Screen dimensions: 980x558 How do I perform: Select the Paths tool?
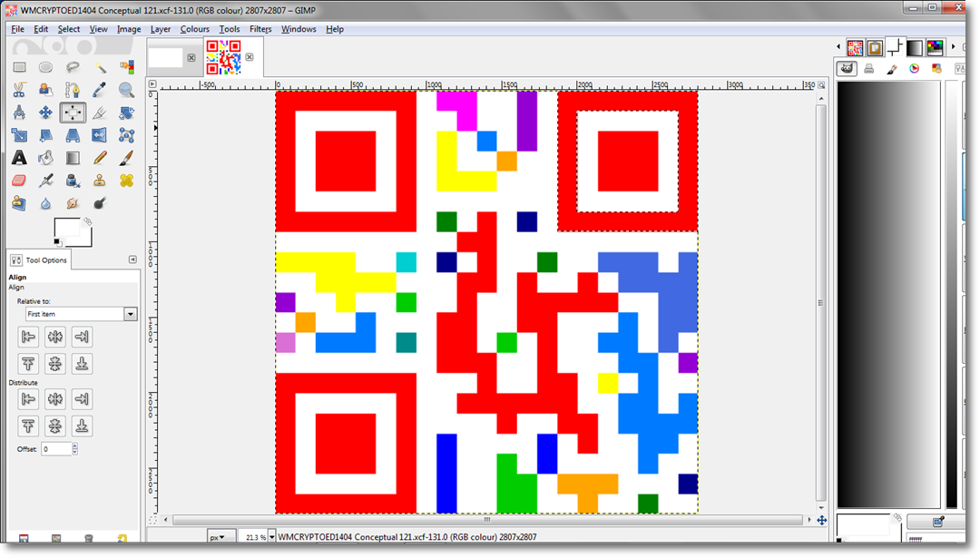click(73, 90)
